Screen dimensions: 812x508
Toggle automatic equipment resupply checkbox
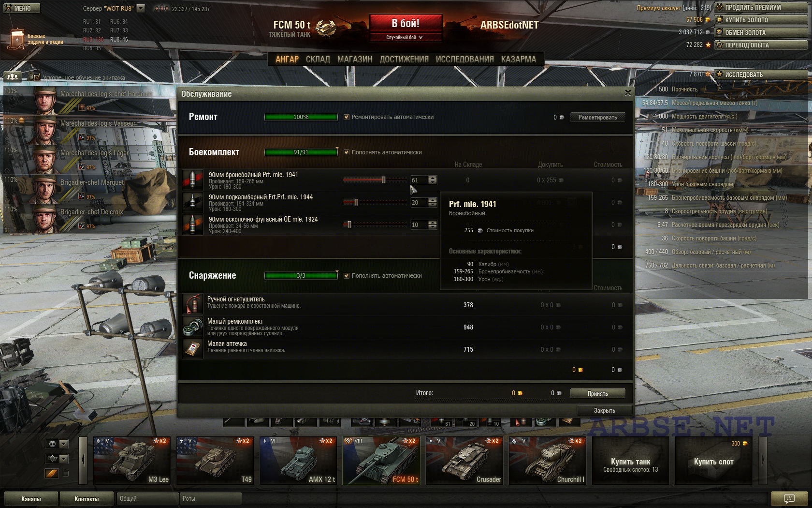346,276
